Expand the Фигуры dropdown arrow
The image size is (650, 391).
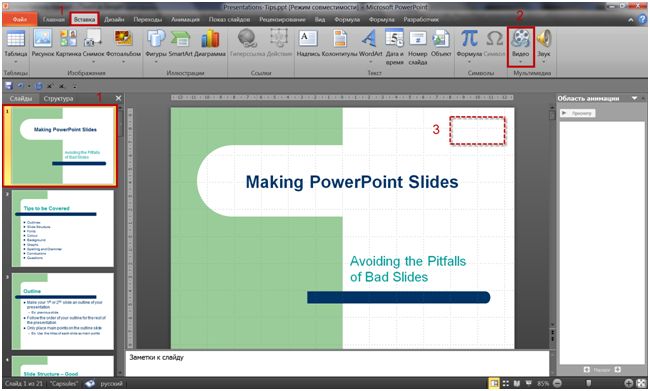click(156, 62)
